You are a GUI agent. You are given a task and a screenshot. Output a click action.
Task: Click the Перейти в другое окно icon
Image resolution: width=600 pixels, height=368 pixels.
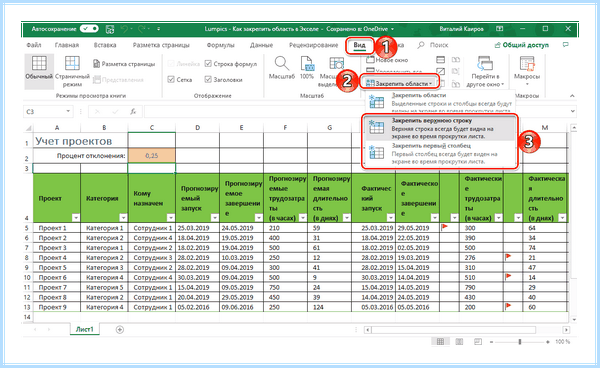(x=485, y=63)
